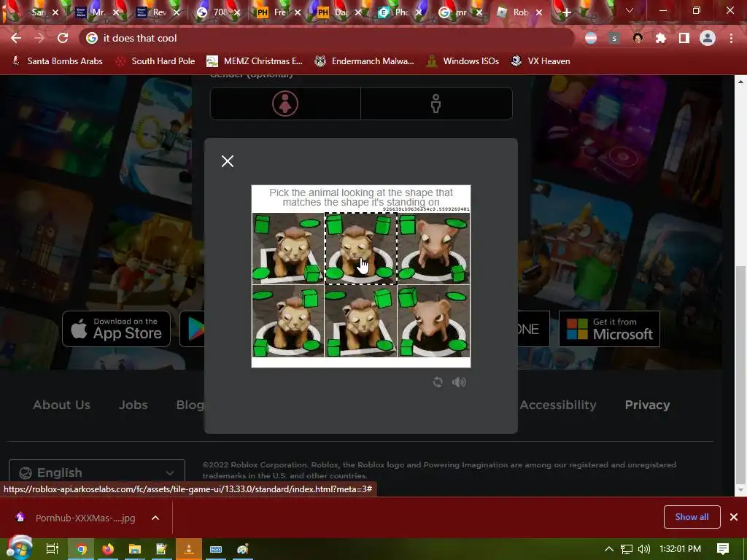Open the Extensions puzzle piece menu
The image size is (747, 560).
tap(660, 38)
